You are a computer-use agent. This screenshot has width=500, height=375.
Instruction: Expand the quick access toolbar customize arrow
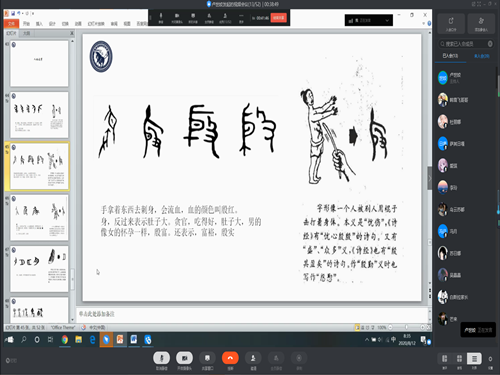tap(33, 14)
